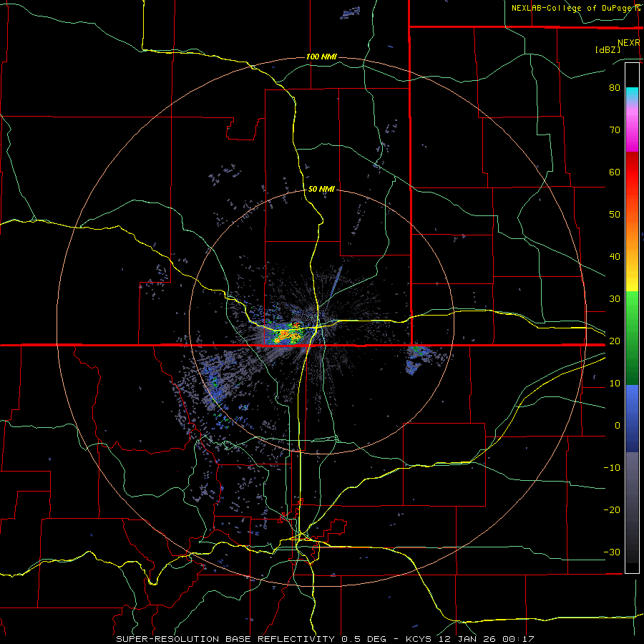This screenshot has width=644, height=644.
Task: Click the "KCYS 12 JAN 26 00:17" timestamp text
Action: tap(470, 639)
